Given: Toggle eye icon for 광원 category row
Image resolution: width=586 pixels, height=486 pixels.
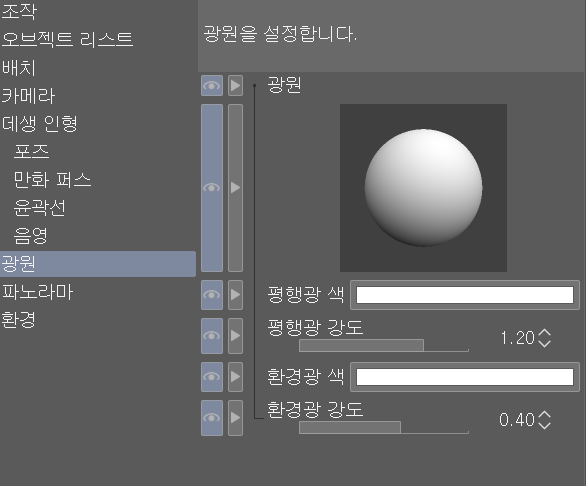Looking at the screenshot, I should (x=212, y=86).
